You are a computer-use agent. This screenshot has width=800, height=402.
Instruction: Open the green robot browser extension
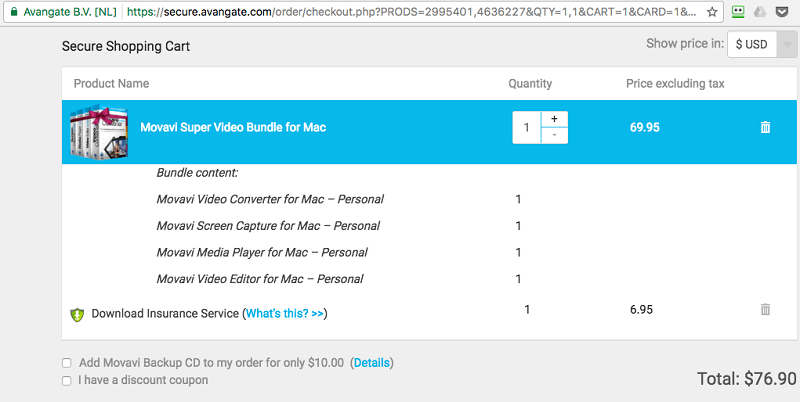(737, 12)
